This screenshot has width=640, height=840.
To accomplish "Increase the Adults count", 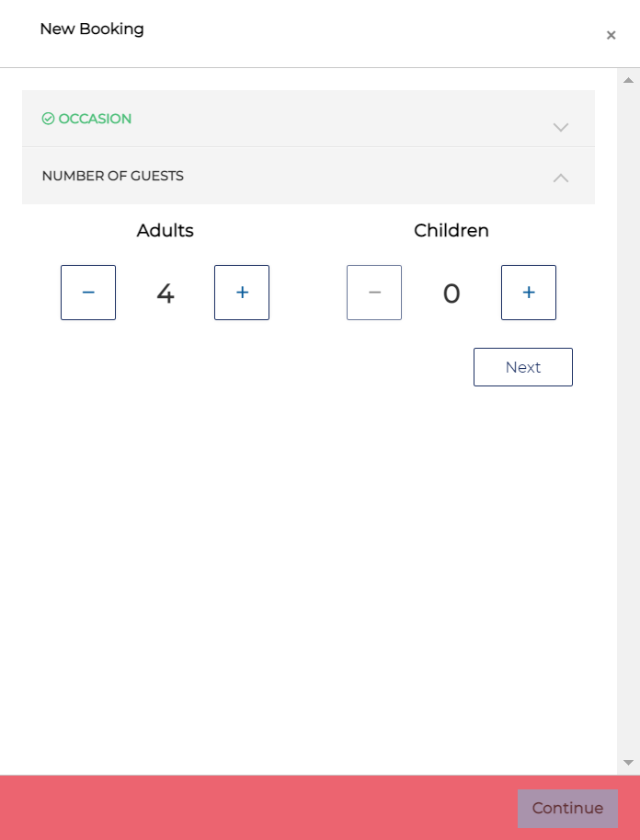I will 242,293.
